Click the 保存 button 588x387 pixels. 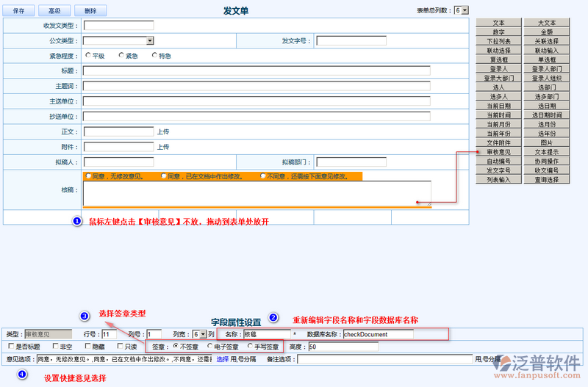point(19,10)
